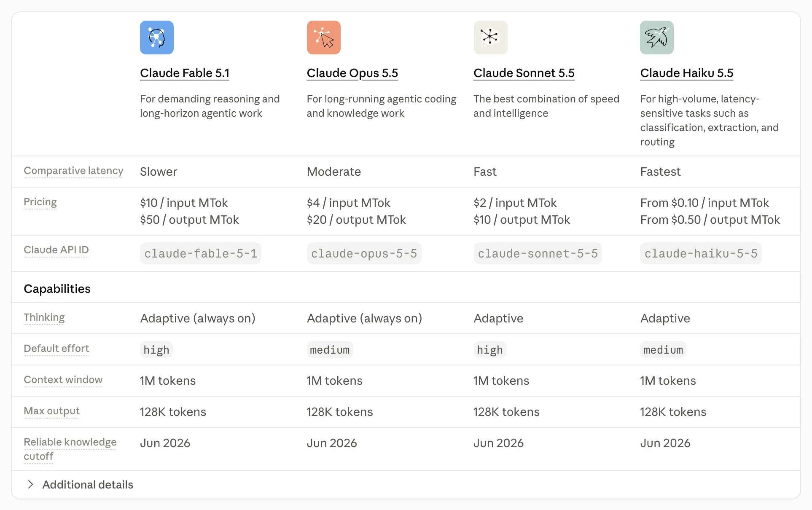Image resolution: width=812 pixels, height=510 pixels.
Task: Click the Max output row label
Action: pyautogui.click(x=51, y=411)
